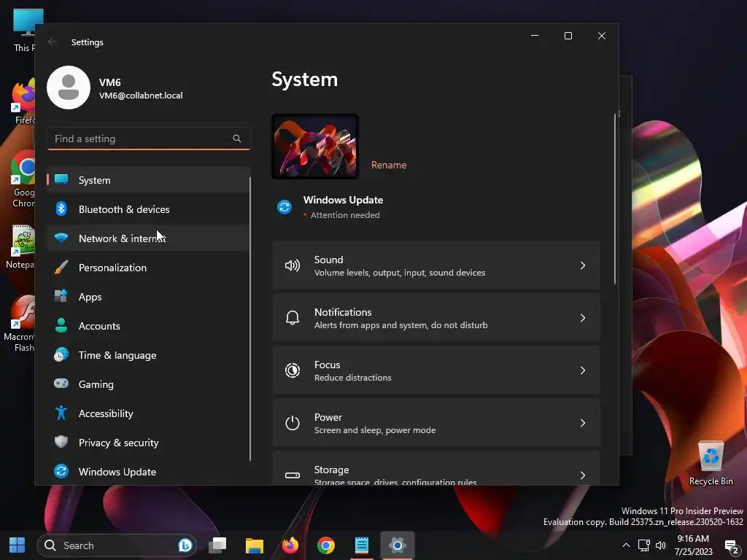Select the Recycle Bin desktop icon
This screenshot has height=560, width=747.
(711, 463)
